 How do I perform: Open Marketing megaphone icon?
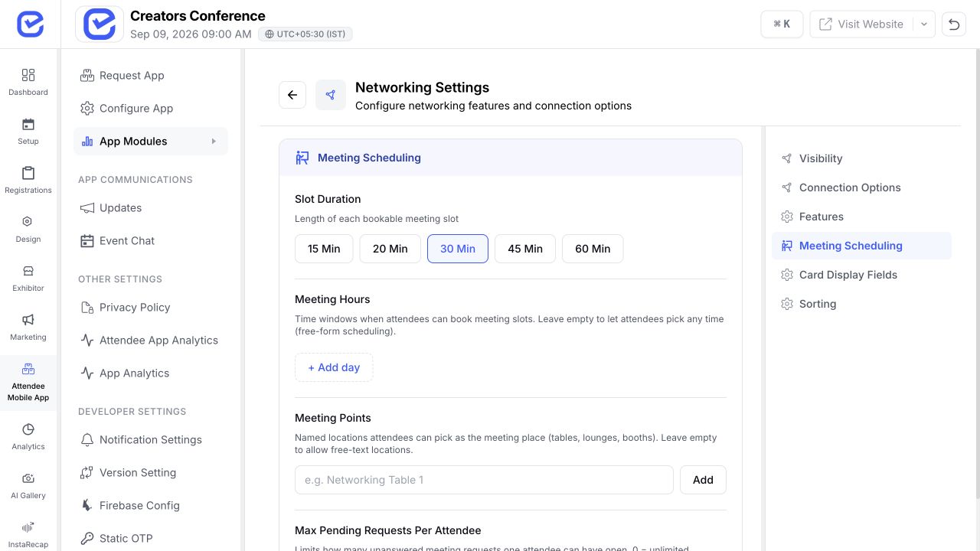point(28,320)
